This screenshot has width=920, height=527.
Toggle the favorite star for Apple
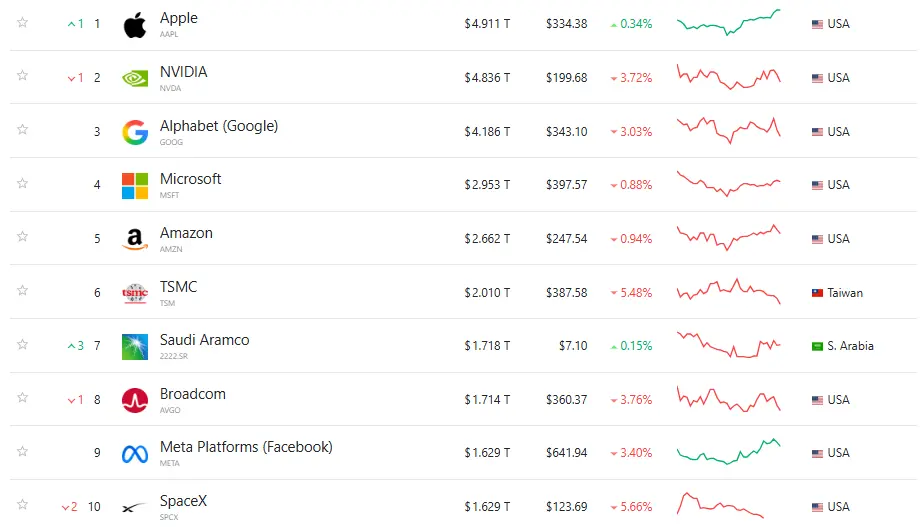coord(22,22)
